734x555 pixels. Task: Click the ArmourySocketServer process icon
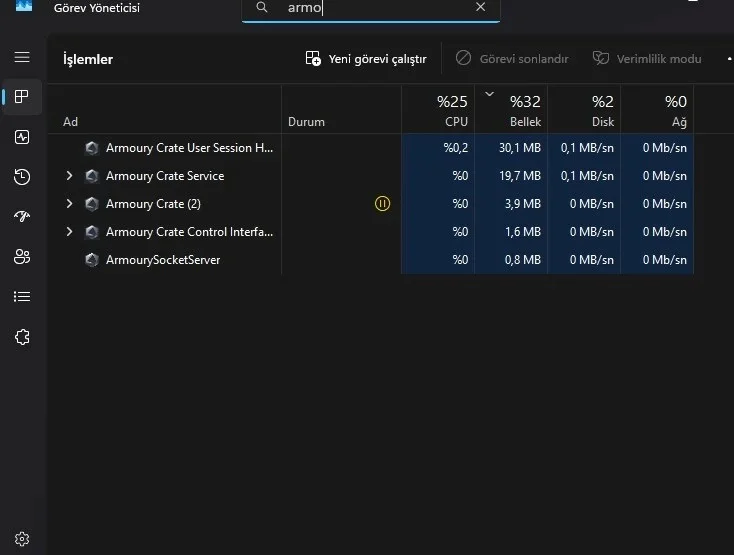(x=92, y=260)
